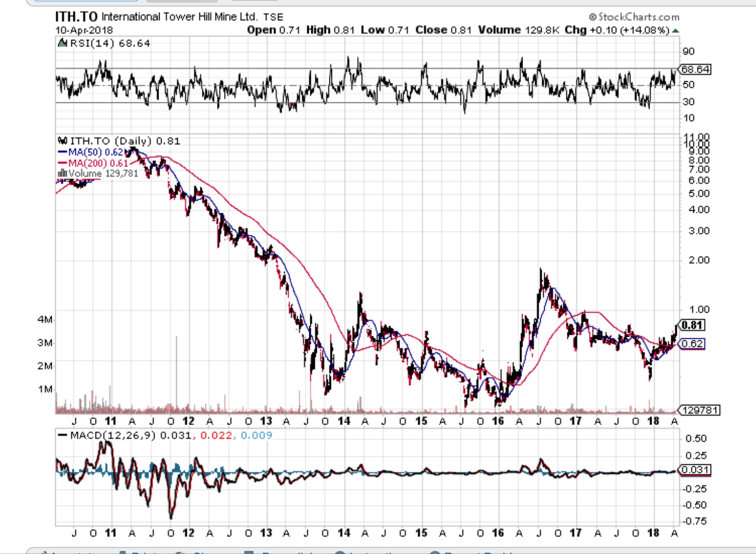Viewport: 756px width, 554px height.
Task: Click the 10 level on RSI axis
Action: point(689,118)
